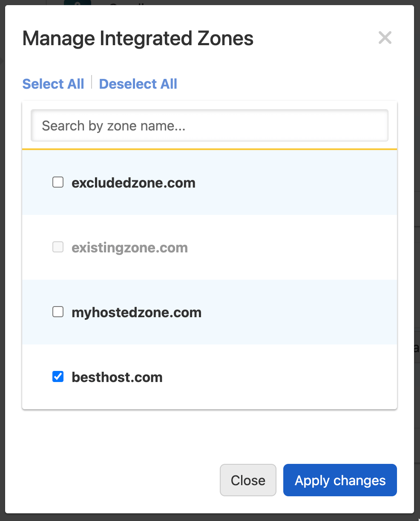
Task: Click the Select All link
Action: [x=53, y=84]
